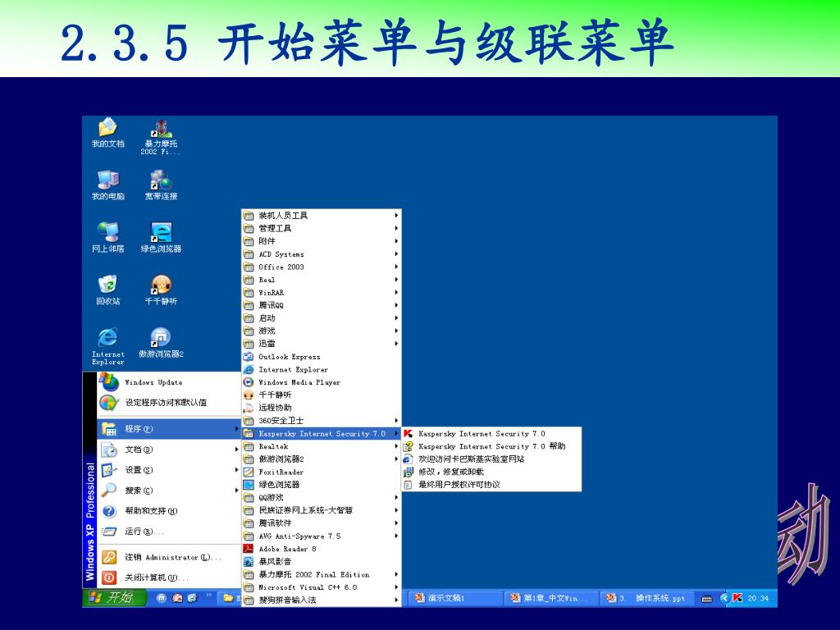Open 程序(P) in the Start menu
The image size is (840, 630).
169,428
